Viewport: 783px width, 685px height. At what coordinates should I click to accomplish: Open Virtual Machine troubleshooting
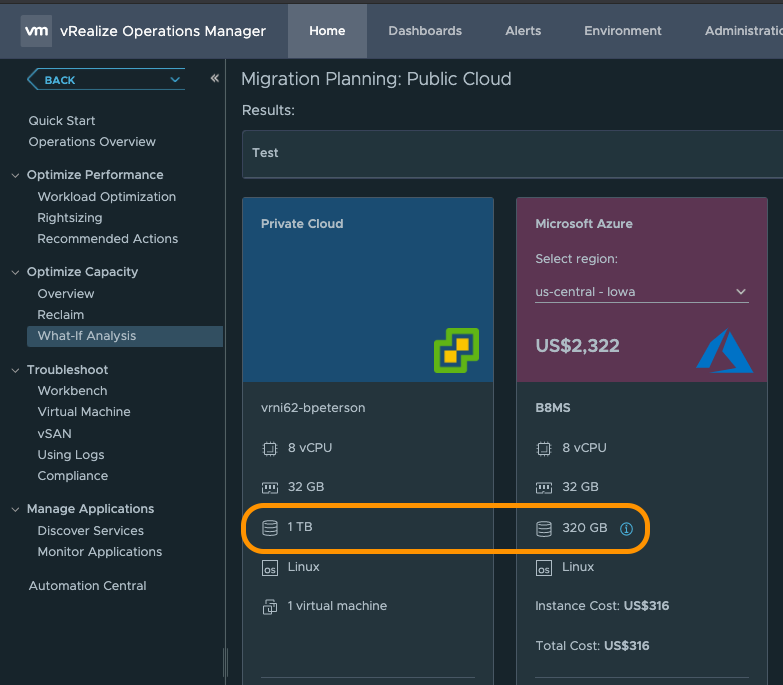click(x=84, y=412)
